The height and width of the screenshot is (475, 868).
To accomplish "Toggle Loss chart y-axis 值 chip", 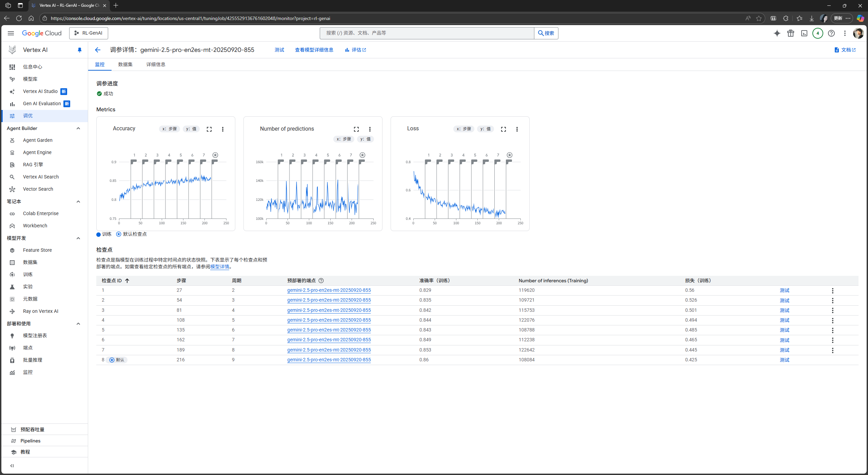I will click(486, 129).
